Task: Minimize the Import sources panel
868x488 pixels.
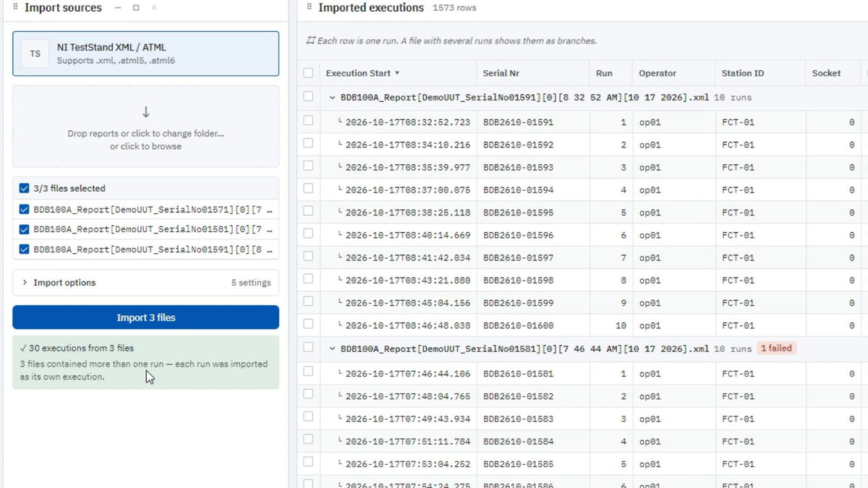Action: coord(119,8)
